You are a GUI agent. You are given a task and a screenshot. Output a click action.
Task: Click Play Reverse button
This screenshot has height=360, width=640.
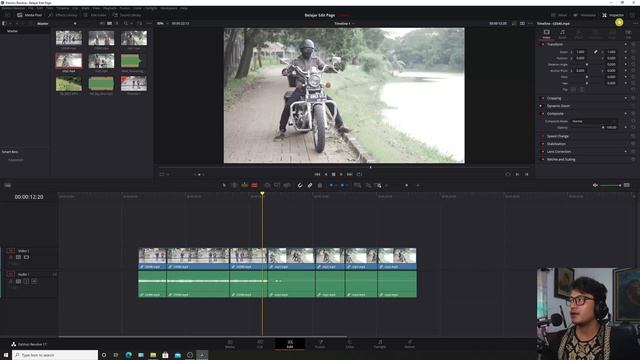pos(326,174)
